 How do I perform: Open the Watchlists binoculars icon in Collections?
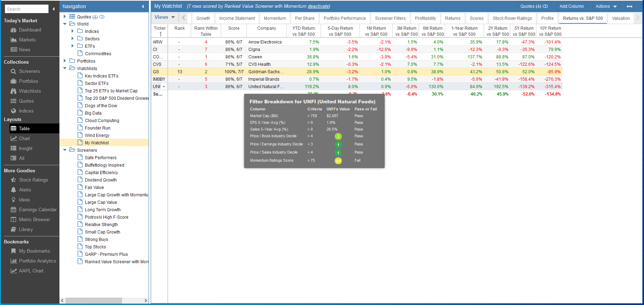coord(14,91)
